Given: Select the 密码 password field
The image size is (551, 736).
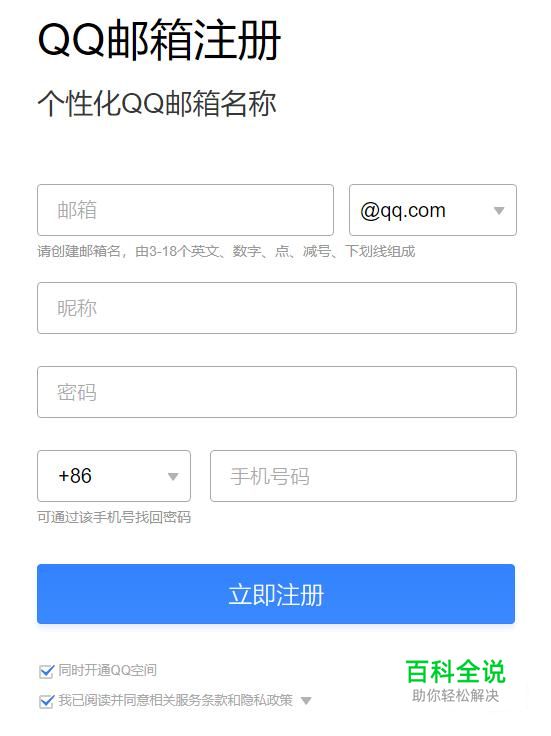Looking at the screenshot, I should click(277, 392).
